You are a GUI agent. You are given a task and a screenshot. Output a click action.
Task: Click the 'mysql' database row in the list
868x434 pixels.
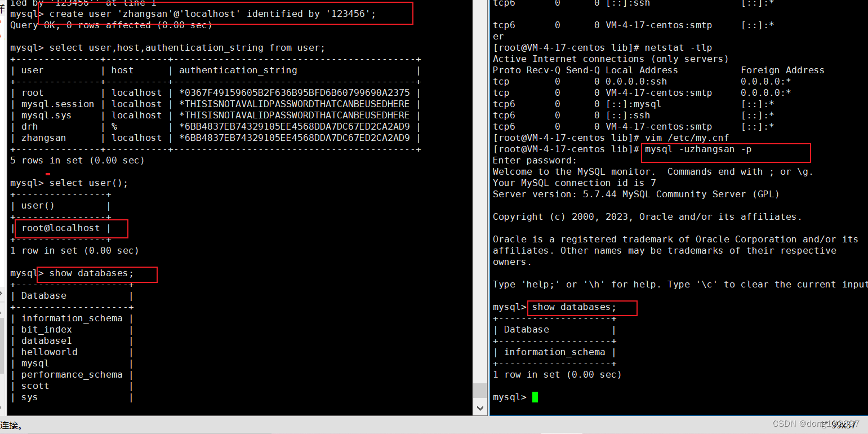pyautogui.click(x=35, y=364)
